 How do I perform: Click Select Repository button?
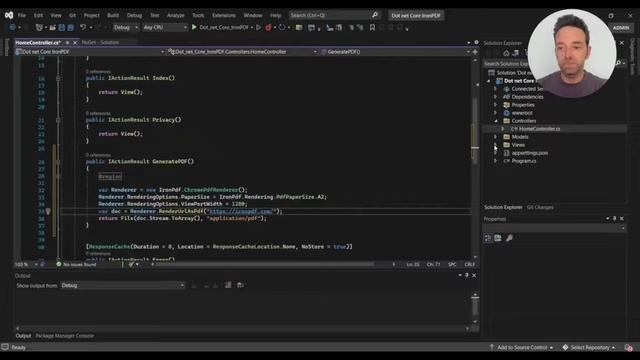pyautogui.click(x=589, y=347)
